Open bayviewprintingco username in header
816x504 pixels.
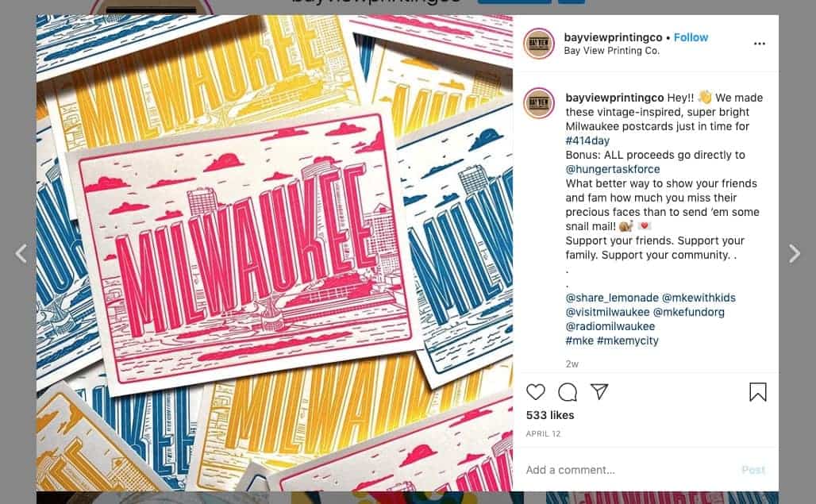613,37
